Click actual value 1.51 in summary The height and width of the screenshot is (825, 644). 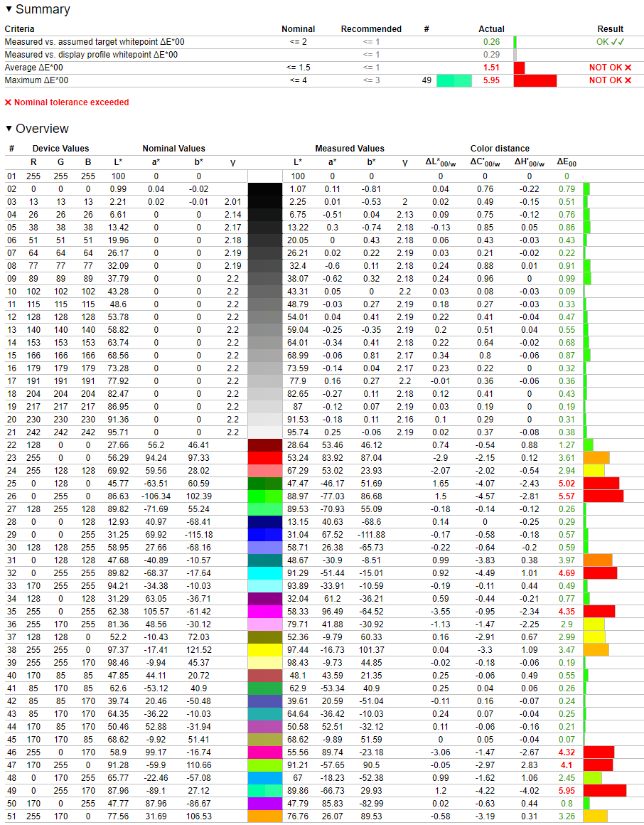coord(491,68)
